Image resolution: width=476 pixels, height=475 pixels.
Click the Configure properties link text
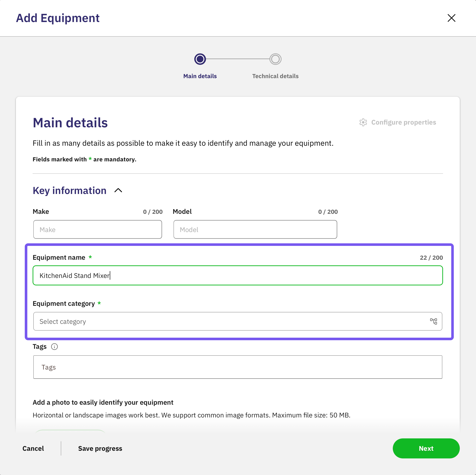click(x=403, y=122)
